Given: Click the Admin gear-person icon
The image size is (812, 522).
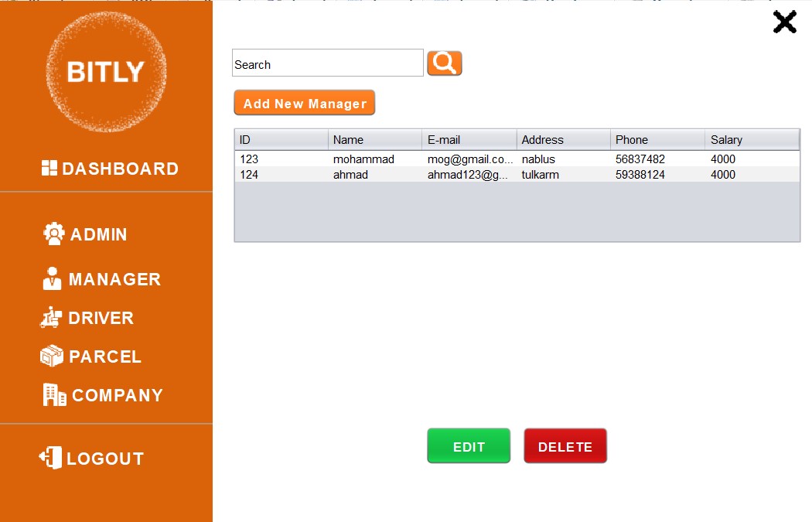Looking at the screenshot, I should point(54,234).
